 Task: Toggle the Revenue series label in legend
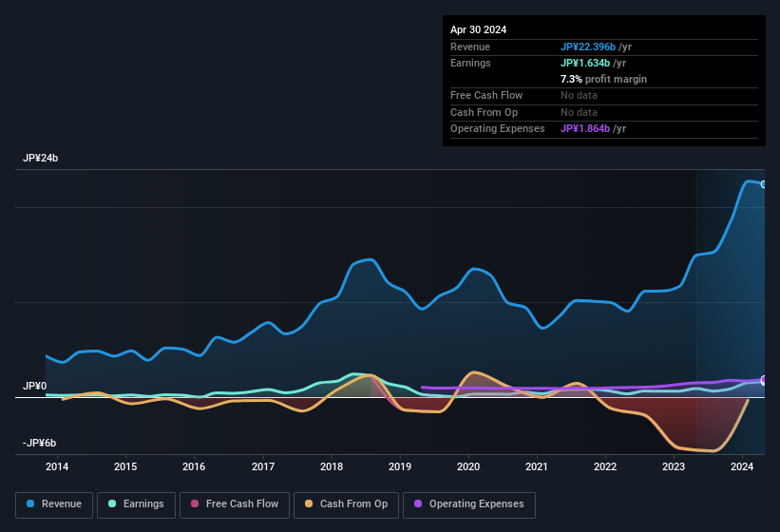pos(62,504)
